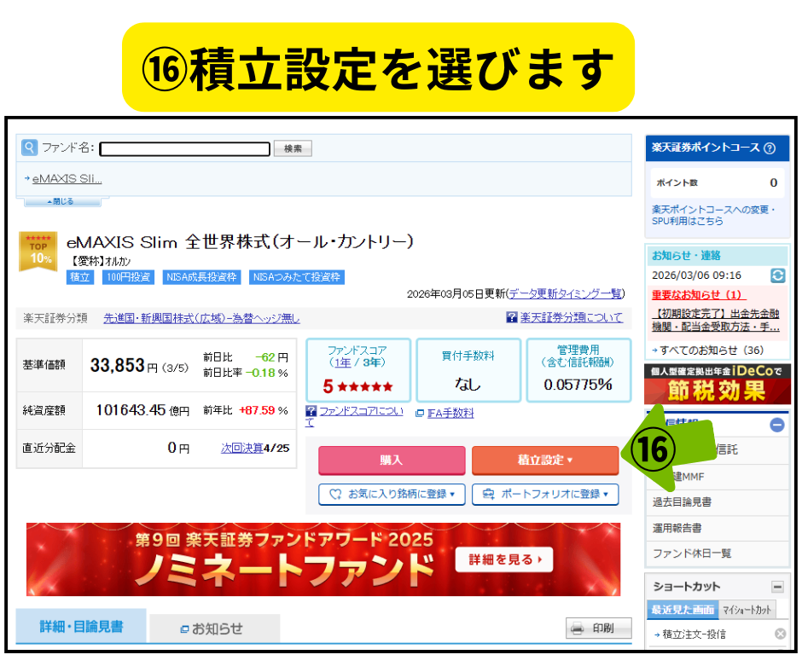Click the 検索 button
The width and height of the screenshot is (802, 672).
click(293, 148)
